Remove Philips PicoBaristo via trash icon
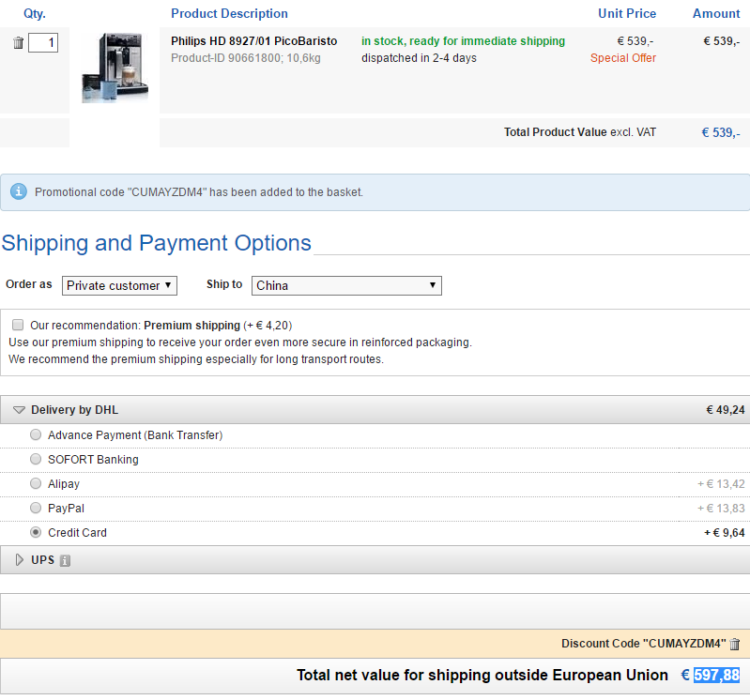 18,42
